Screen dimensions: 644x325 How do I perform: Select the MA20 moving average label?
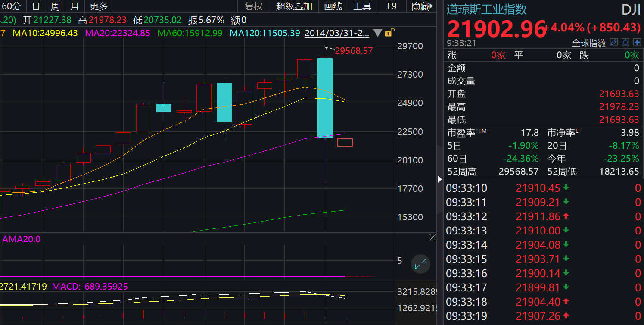(x=118, y=33)
